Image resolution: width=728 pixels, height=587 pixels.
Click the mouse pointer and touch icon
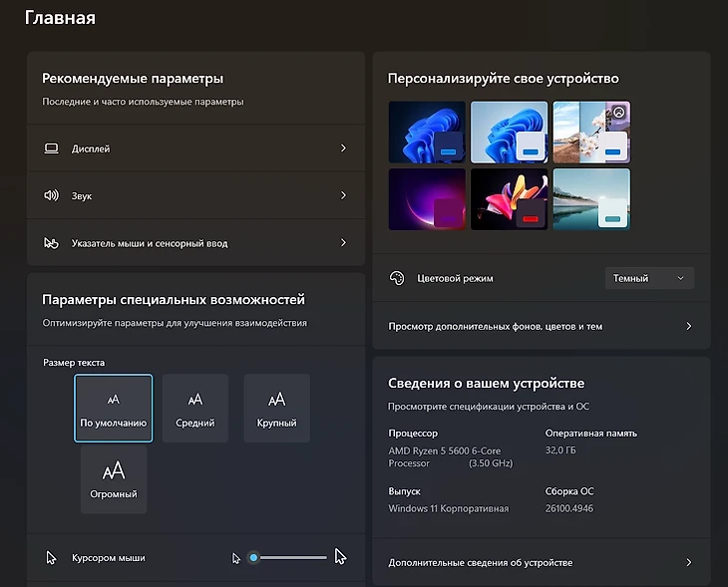[52, 243]
